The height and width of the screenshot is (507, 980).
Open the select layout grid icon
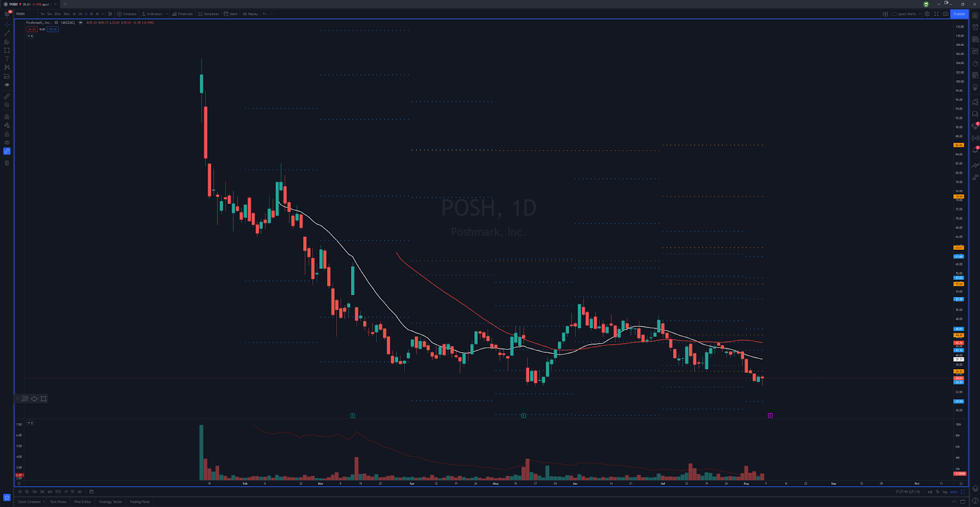point(885,14)
